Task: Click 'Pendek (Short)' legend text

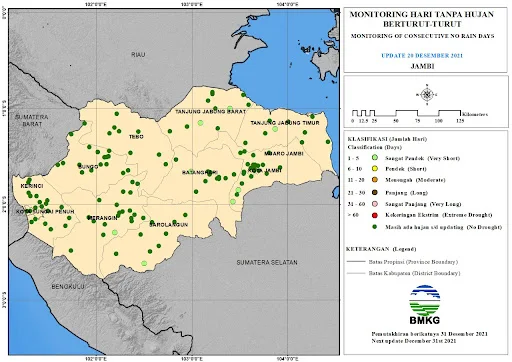Action: click(x=406, y=169)
